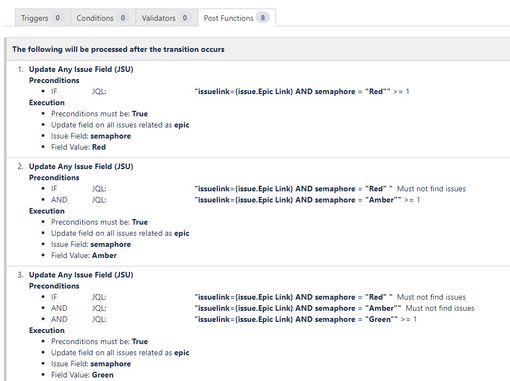The image size is (510, 381).
Task: Click Field Value: Green text
Action: 82,375
